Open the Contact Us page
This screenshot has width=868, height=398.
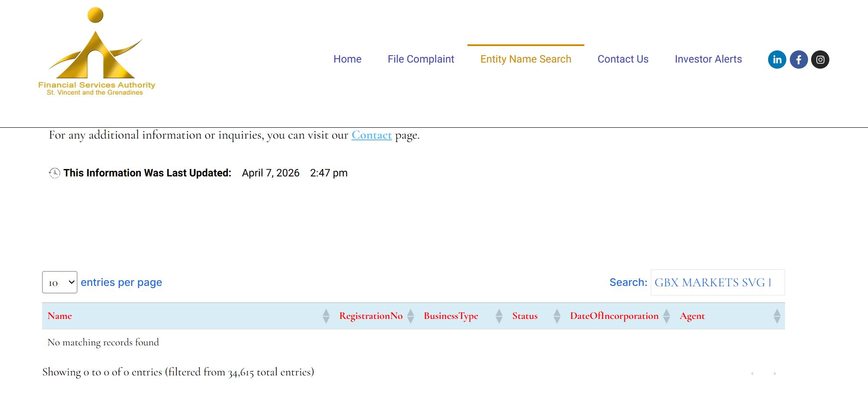coord(623,59)
